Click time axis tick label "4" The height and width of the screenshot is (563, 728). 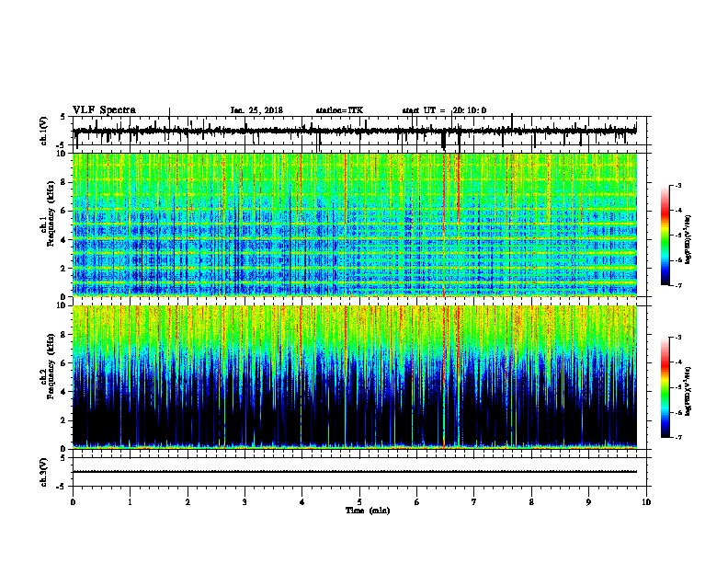click(x=302, y=502)
